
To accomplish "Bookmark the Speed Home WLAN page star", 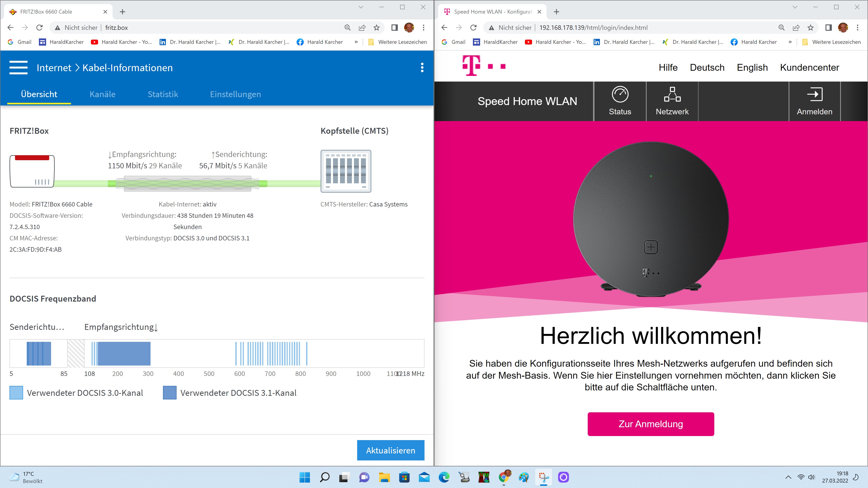I will (x=810, y=28).
